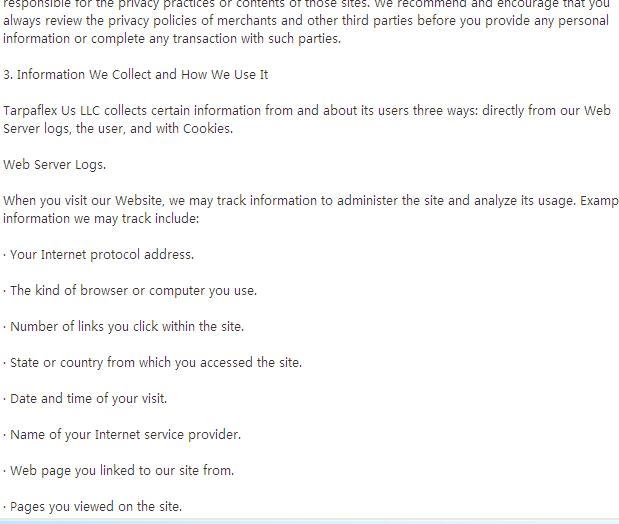Viewport: 619px width, 524px height.
Task: Click the 'Web Server Logs.' subheading
Action: pyautogui.click(x=54, y=165)
